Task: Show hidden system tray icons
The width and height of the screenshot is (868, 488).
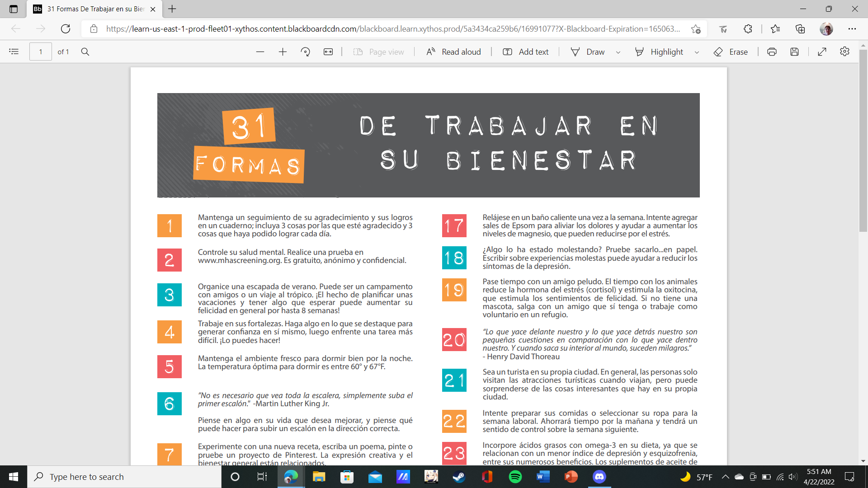Action: click(x=725, y=477)
